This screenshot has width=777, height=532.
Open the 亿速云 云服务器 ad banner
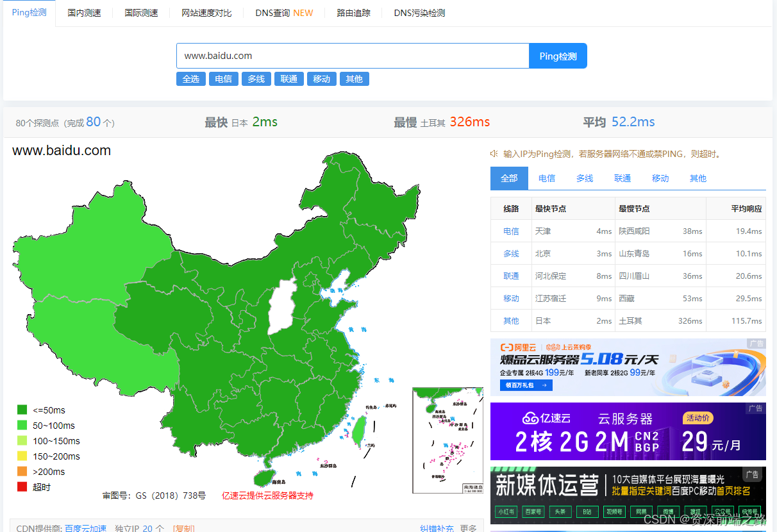pyautogui.click(x=628, y=431)
